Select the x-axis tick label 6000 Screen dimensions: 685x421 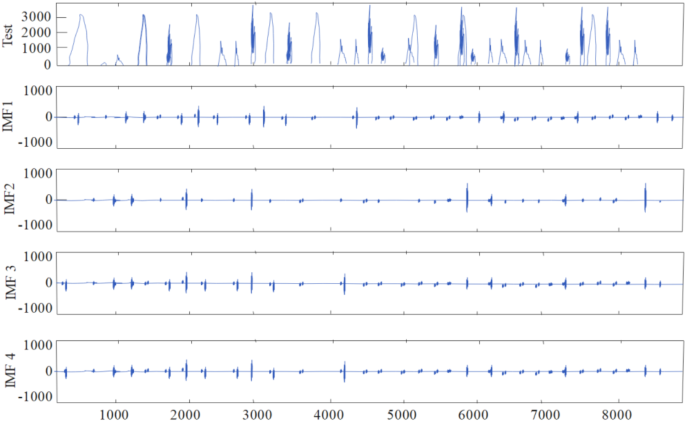pyautogui.click(x=474, y=414)
